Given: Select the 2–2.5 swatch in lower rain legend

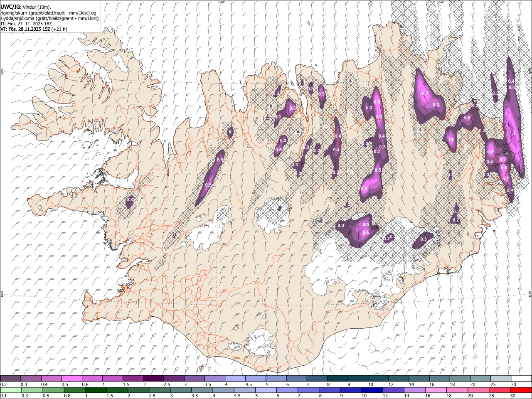Looking at the screenshot, I should [x=138, y=390].
